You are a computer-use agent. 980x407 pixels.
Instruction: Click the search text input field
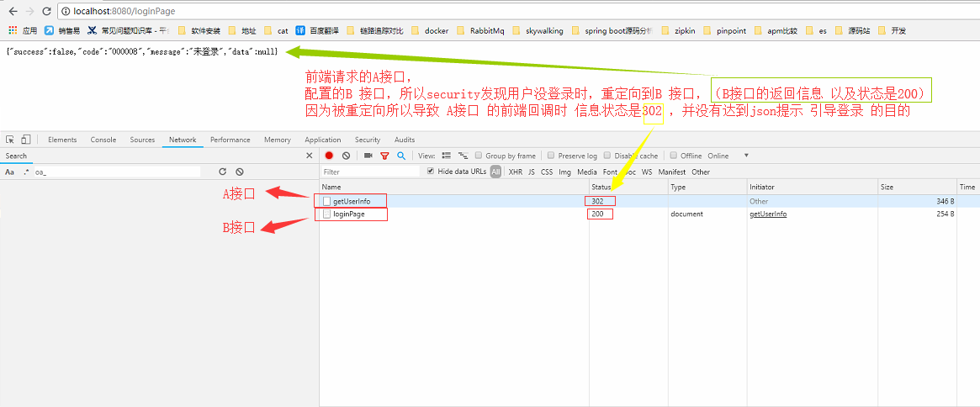click(x=117, y=172)
